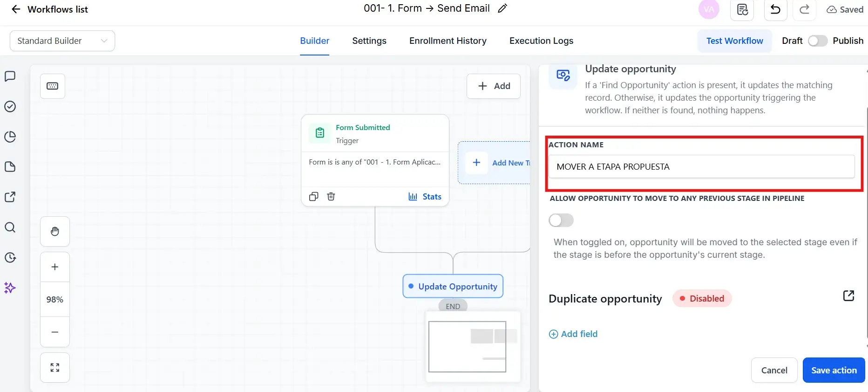
Task: Cancel the action edit
Action: [x=774, y=371]
